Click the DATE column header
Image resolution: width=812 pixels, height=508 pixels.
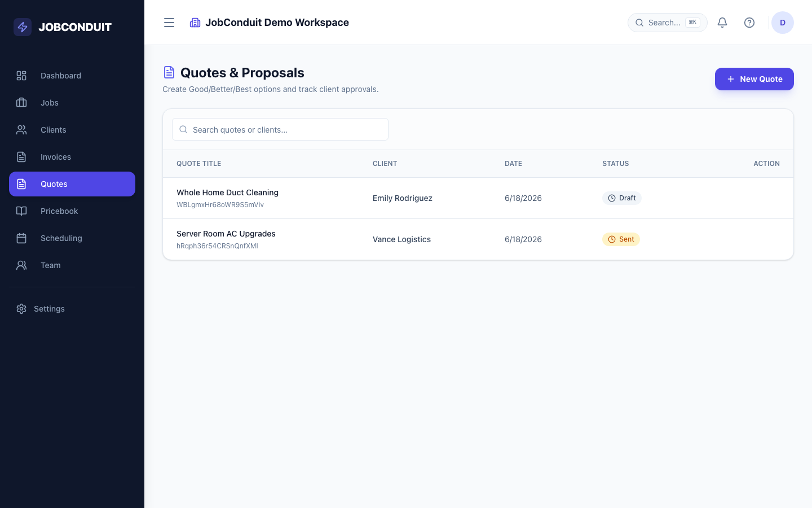513,164
